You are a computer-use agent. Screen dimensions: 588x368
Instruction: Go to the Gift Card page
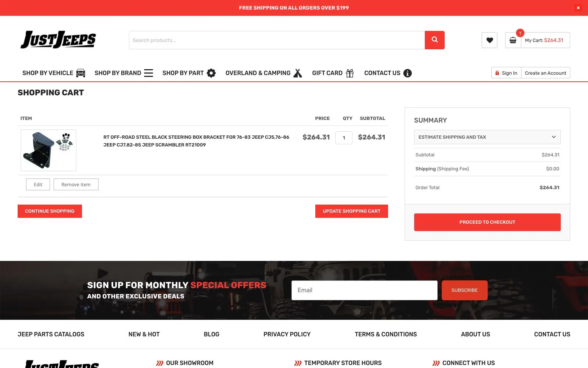coord(327,73)
